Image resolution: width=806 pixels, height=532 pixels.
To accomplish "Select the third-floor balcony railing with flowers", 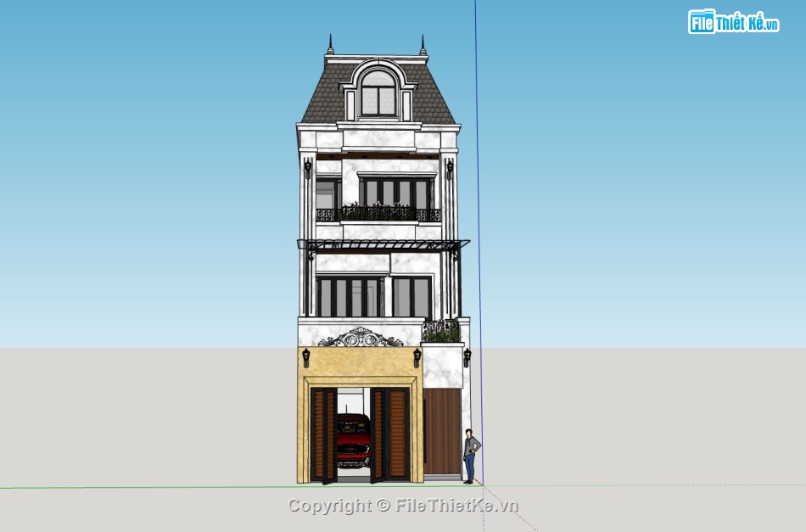I will click(x=378, y=213).
